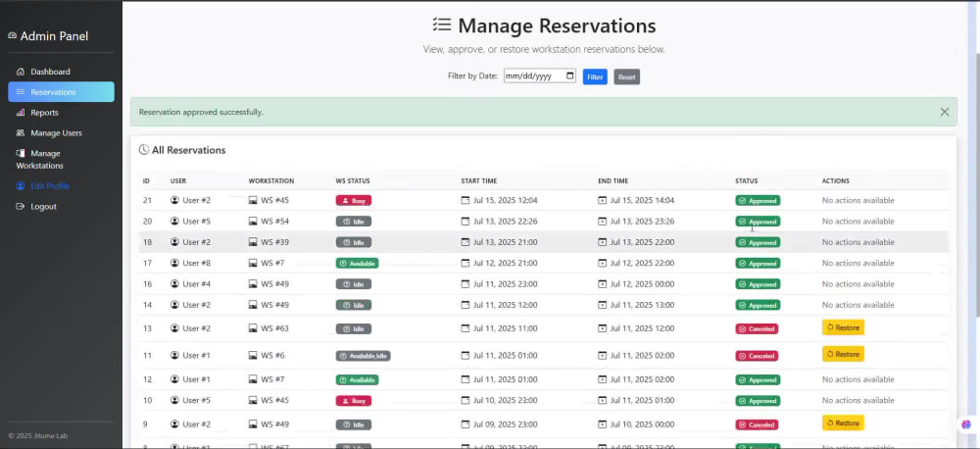Click the Busy badge on reservation 10
The height and width of the screenshot is (449, 980).
354,401
